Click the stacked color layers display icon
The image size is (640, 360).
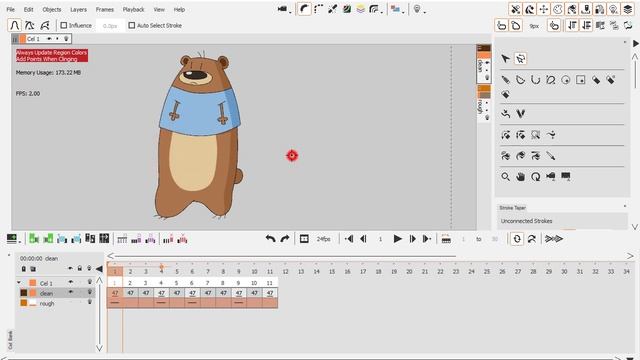coord(361,9)
